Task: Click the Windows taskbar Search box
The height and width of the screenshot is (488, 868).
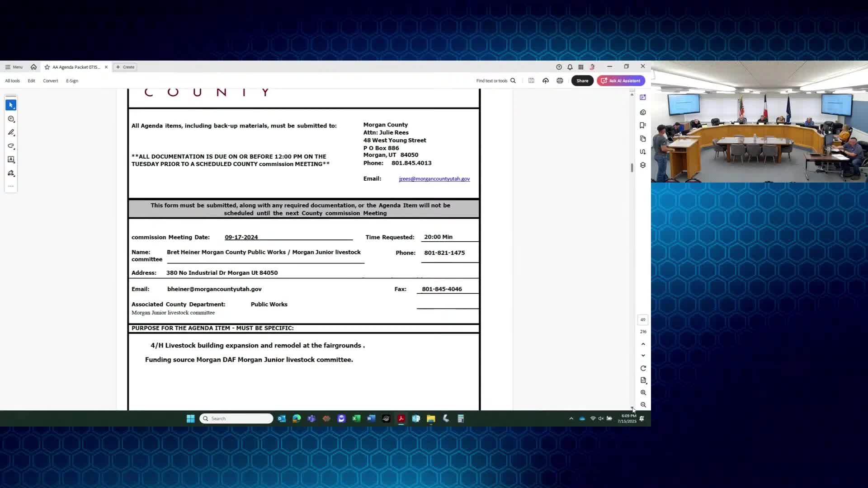Action: pyautogui.click(x=236, y=418)
